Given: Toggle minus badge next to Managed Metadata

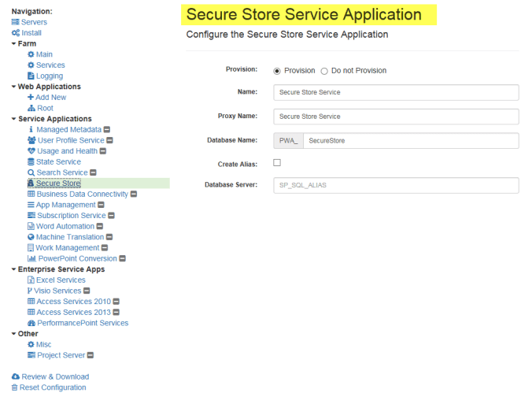Looking at the screenshot, I should click(x=107, y=130).
